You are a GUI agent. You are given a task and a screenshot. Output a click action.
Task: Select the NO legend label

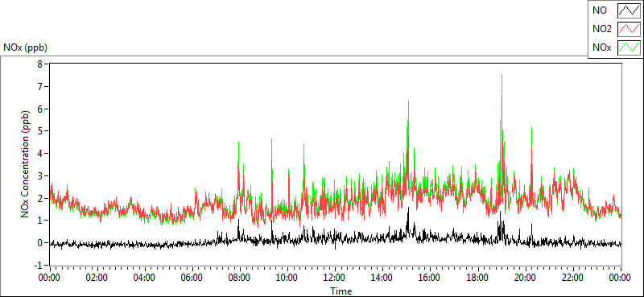tap(599, 10)
